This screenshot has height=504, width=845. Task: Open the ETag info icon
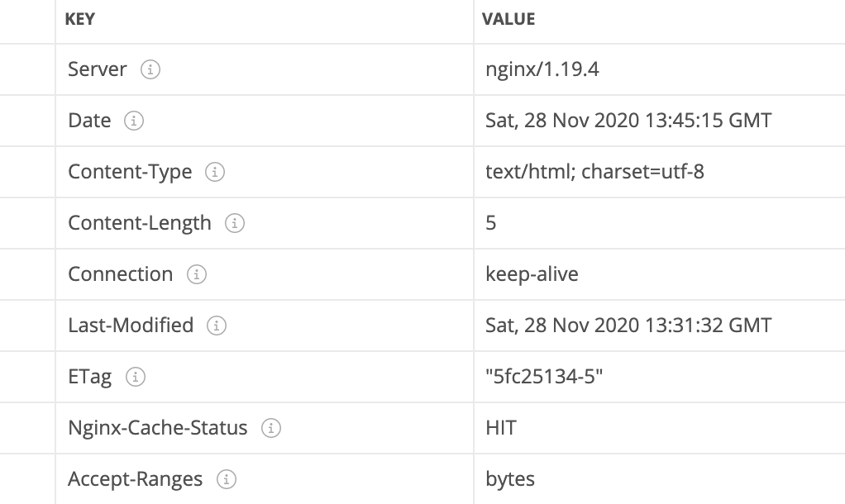(x=136, y=377)
